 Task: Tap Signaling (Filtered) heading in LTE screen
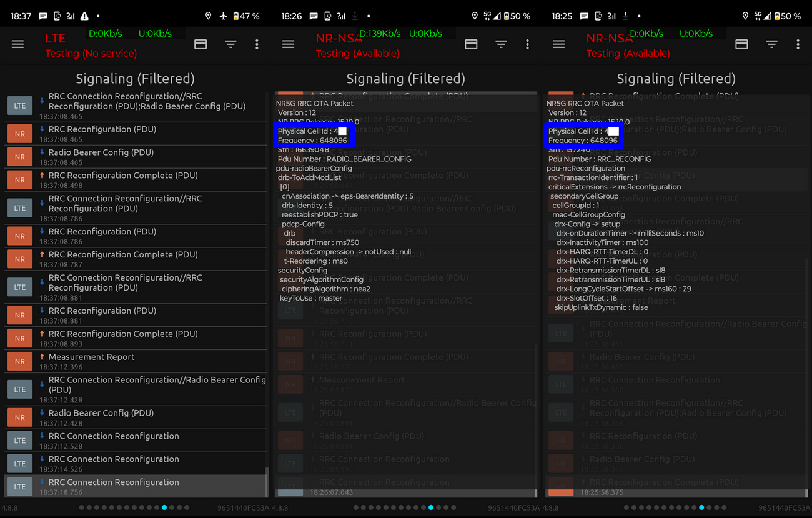point(136,79)
